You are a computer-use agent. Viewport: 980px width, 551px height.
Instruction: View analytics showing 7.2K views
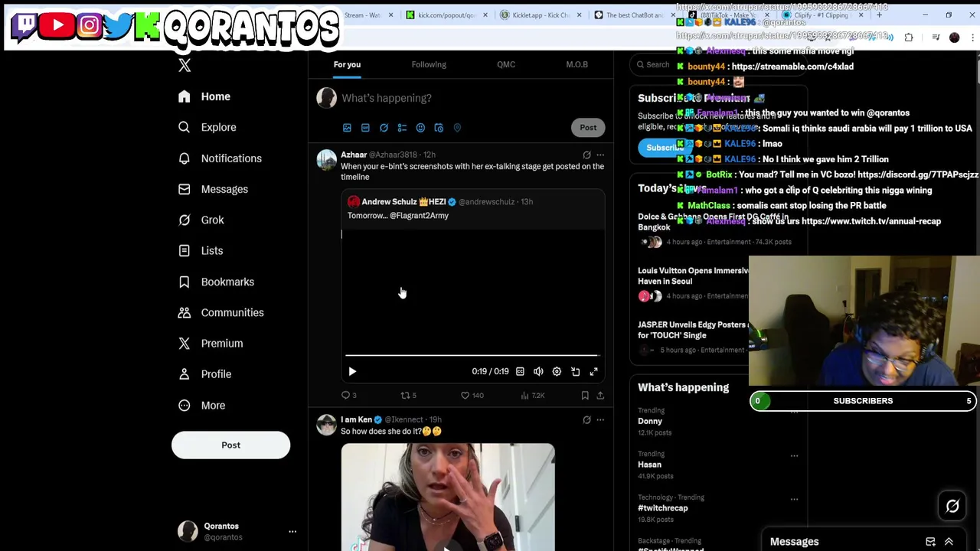[532, 396]
